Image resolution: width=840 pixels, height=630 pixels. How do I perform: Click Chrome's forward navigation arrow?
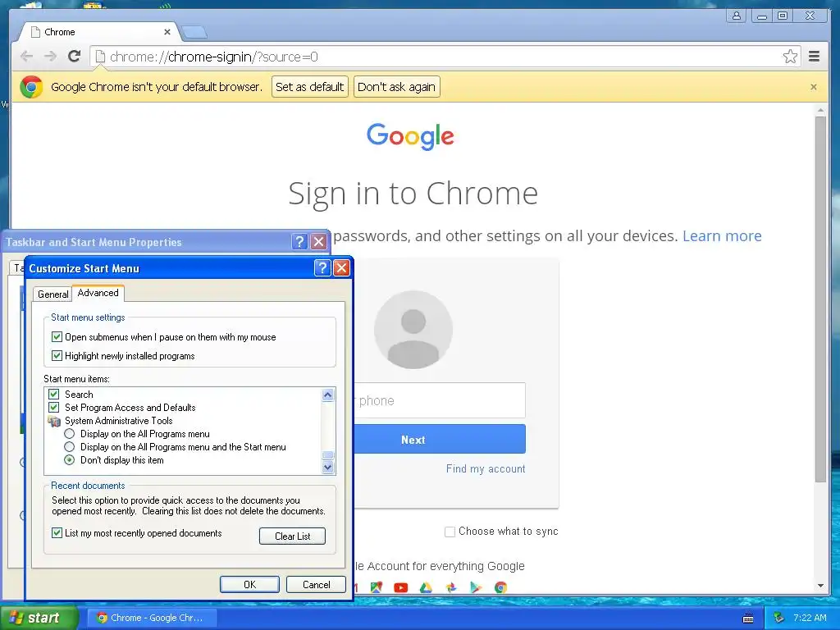[50, 57]
